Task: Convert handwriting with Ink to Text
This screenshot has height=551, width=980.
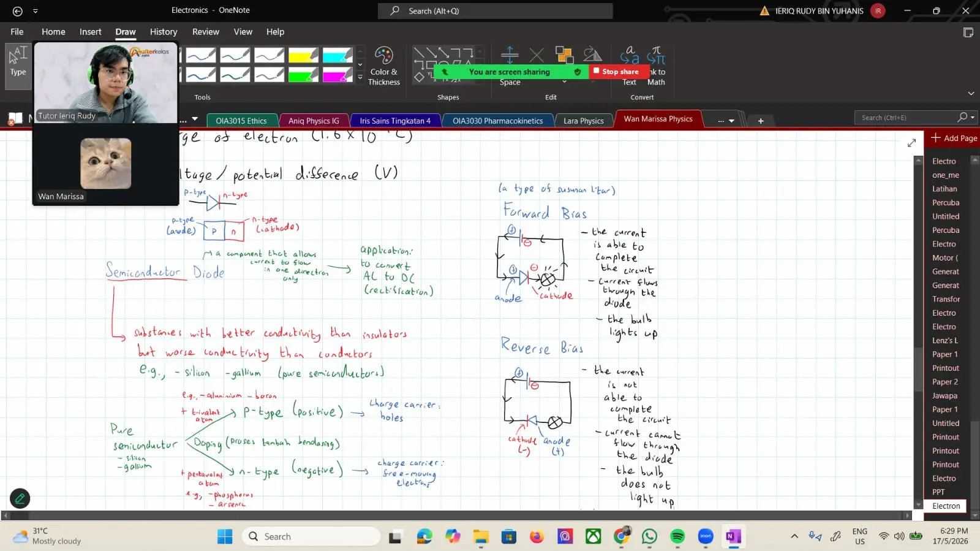Action: (630, 66)
